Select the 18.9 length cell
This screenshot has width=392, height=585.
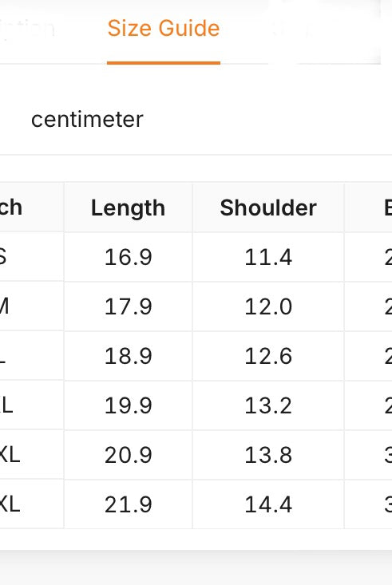(128, 356)
